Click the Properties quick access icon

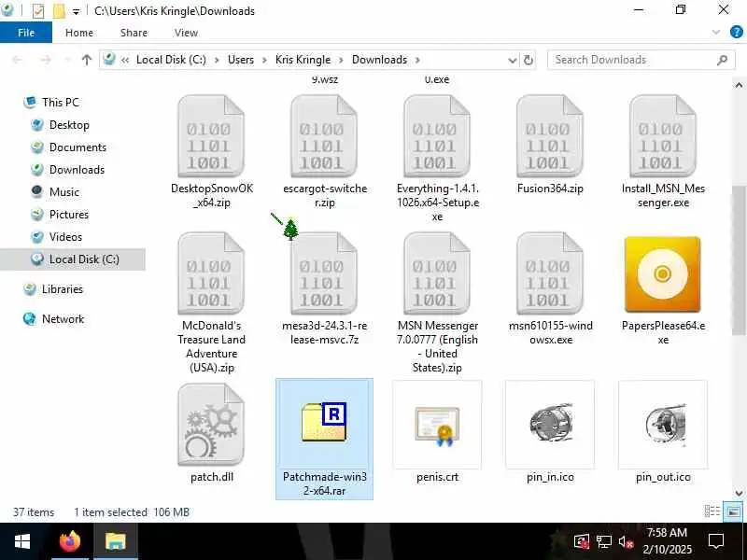click(x=38, y=10)
